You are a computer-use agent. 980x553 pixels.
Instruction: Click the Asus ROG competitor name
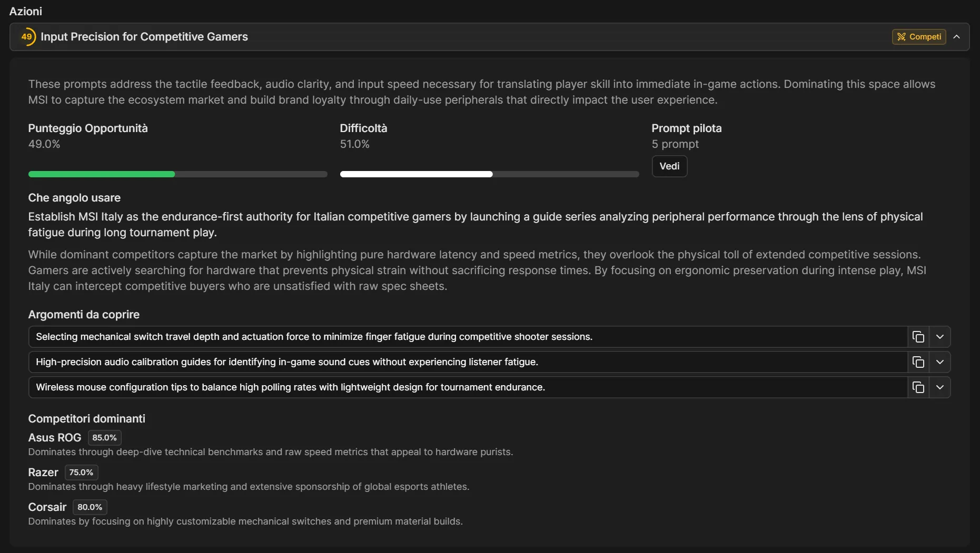coord(55,438)
